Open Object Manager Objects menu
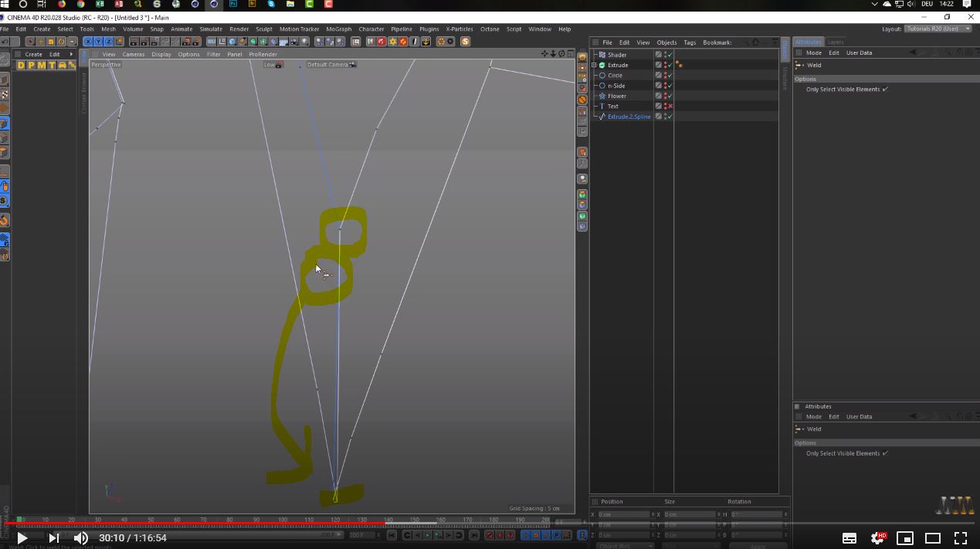Image resolution: width=980 pixels, height=549 pixels. point(666,42)
